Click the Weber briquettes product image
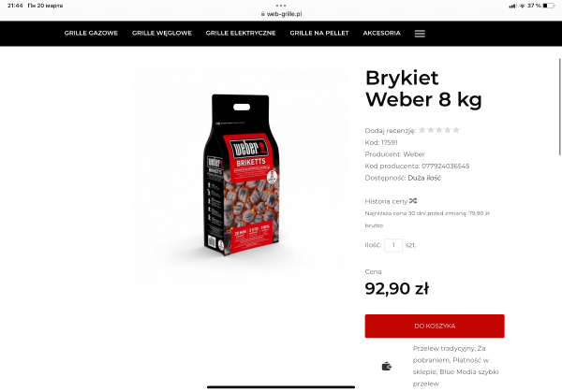562x392 pixels. [242, 175]
